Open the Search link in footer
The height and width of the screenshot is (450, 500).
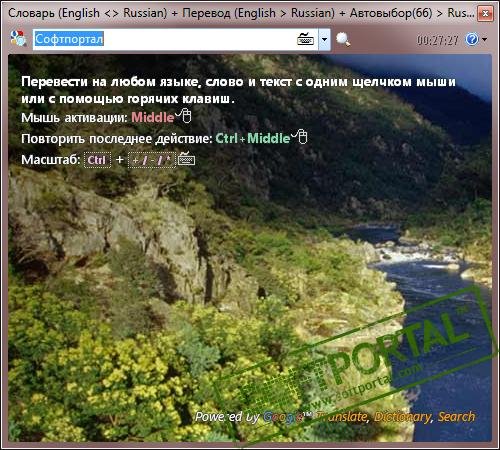click(x=456, y=416)
